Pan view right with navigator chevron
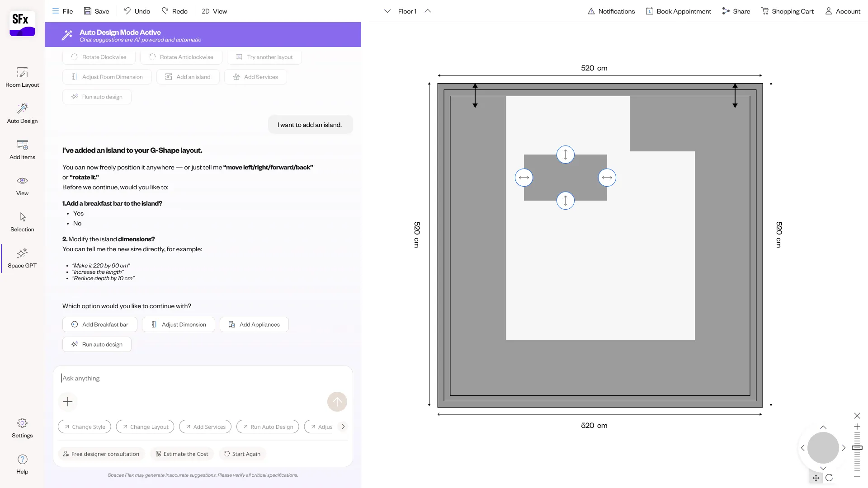 coord(843,448)
